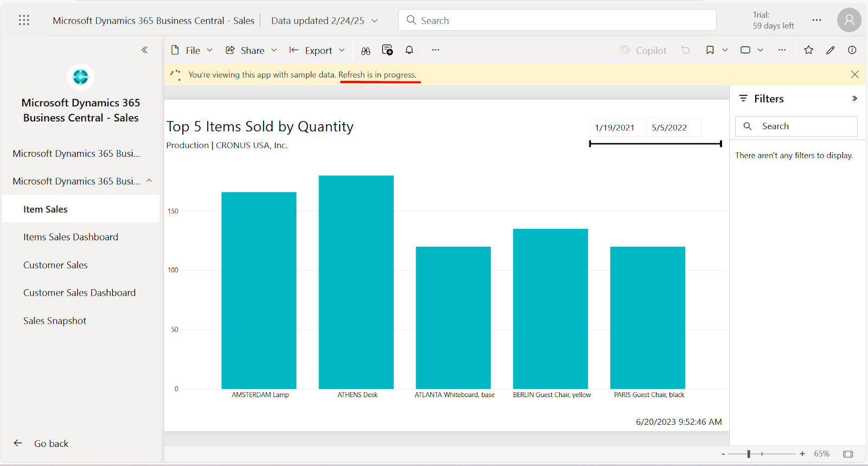This screenshot has width=868, height=466.
Task: Open the Customer Sales Dashboard page
Action: [x=79, y=293]
